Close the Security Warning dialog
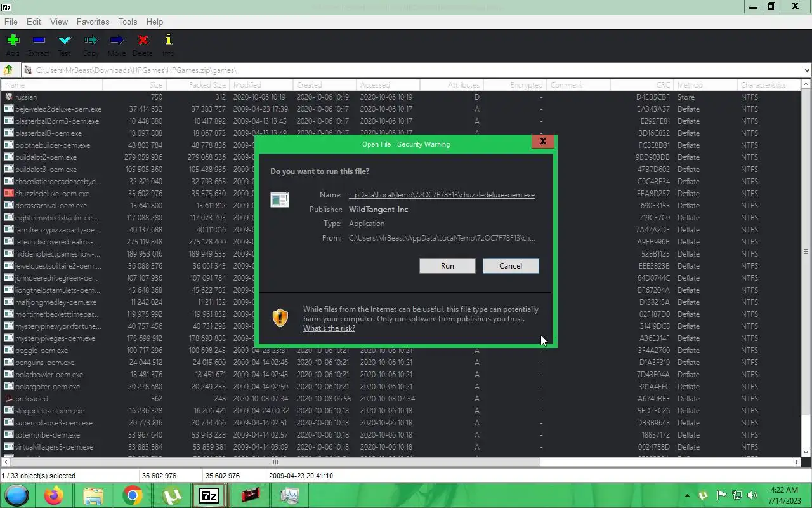 pyautogui.click(x=543, y=142)
